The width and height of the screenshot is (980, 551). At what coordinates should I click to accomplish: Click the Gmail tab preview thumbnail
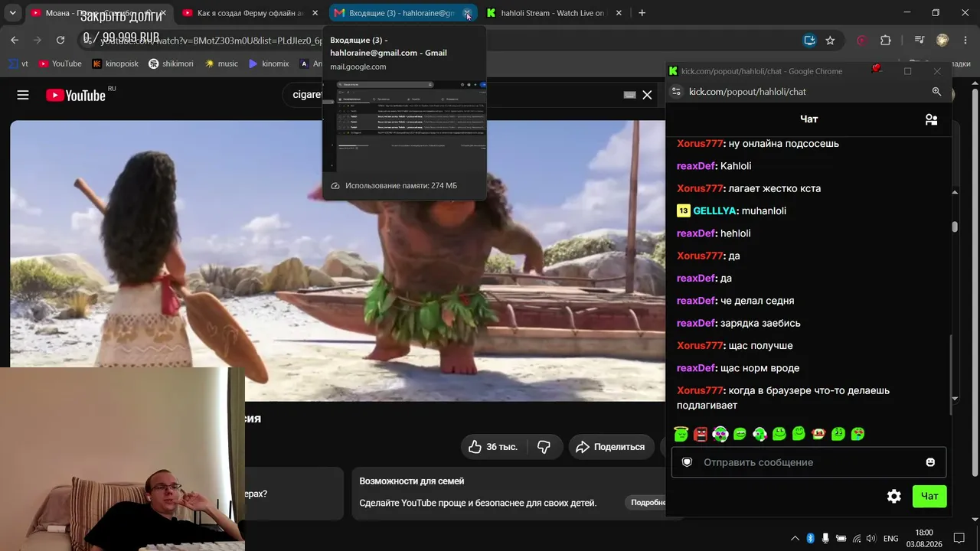[404, 125]
